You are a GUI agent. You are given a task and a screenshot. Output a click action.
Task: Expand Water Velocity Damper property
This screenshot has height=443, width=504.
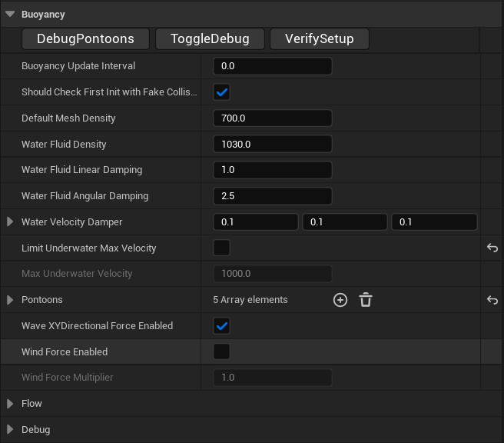click(x=10, y=221)
